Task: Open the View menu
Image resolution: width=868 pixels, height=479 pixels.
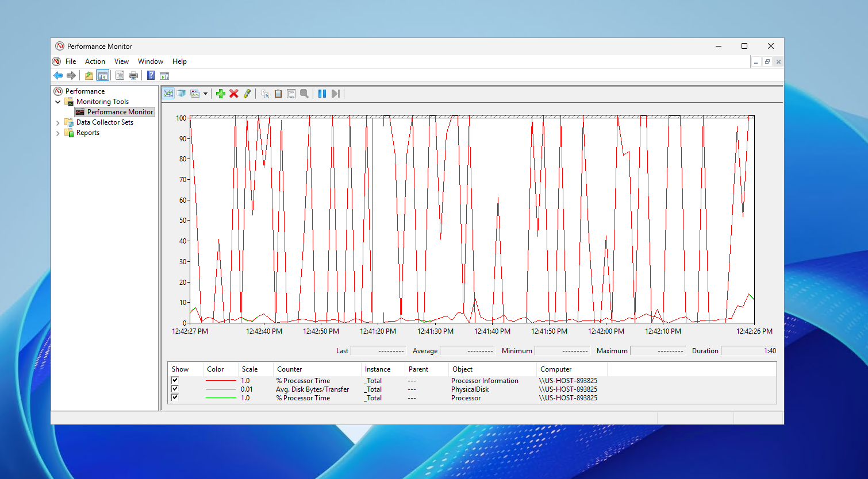Action: (121, 61)
